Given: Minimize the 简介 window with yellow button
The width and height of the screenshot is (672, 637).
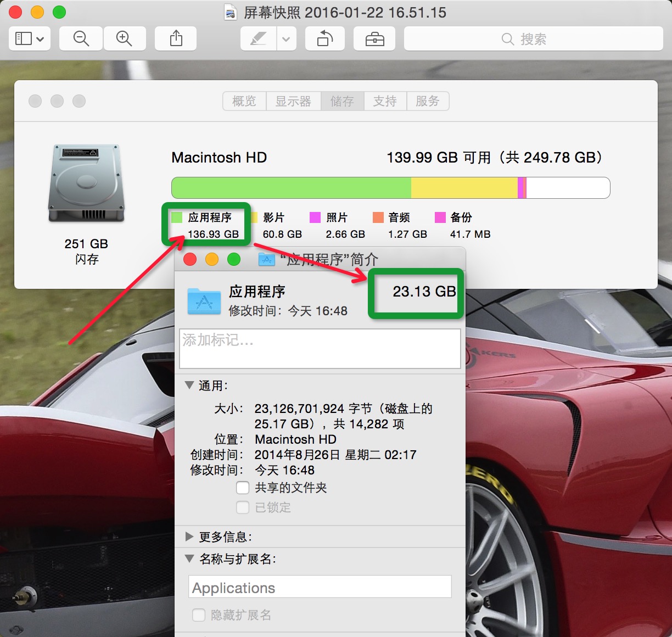Looking at the screenshot, I should pyautogui.click(x=212, y=259).
